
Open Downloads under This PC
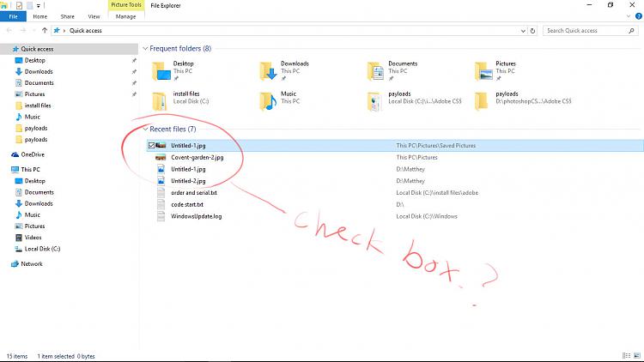(39, 203)
